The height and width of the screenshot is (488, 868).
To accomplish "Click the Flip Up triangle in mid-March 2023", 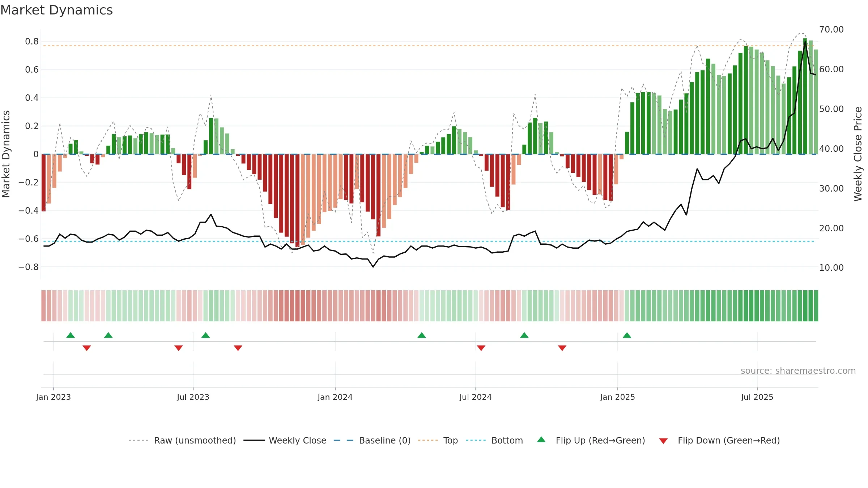I will coord(108,335).
